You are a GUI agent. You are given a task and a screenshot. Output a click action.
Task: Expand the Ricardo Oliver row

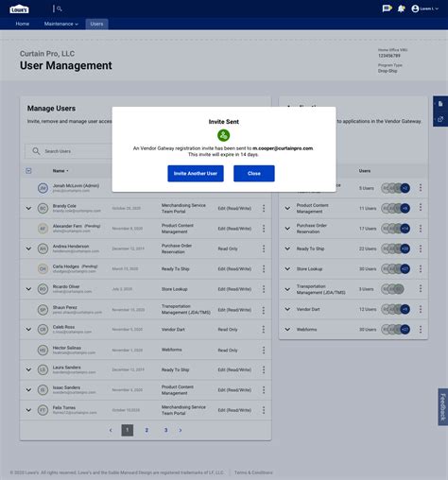28,289
